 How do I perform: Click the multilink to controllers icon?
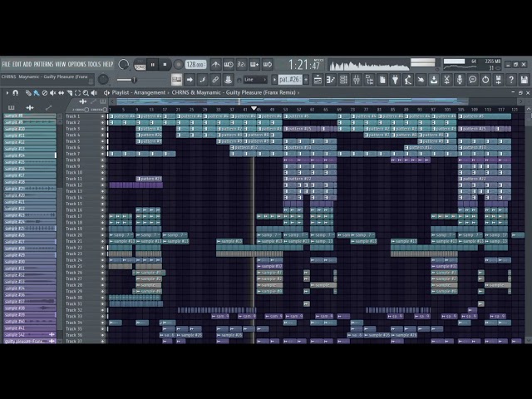click(228, 80)
